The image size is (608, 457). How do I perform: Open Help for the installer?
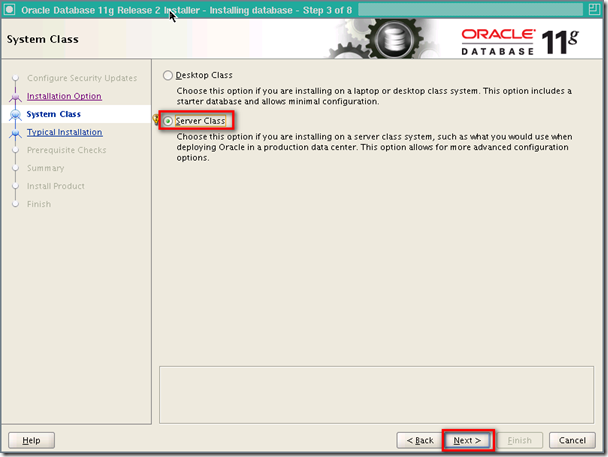pyautogui.click(x=31, y=440)
